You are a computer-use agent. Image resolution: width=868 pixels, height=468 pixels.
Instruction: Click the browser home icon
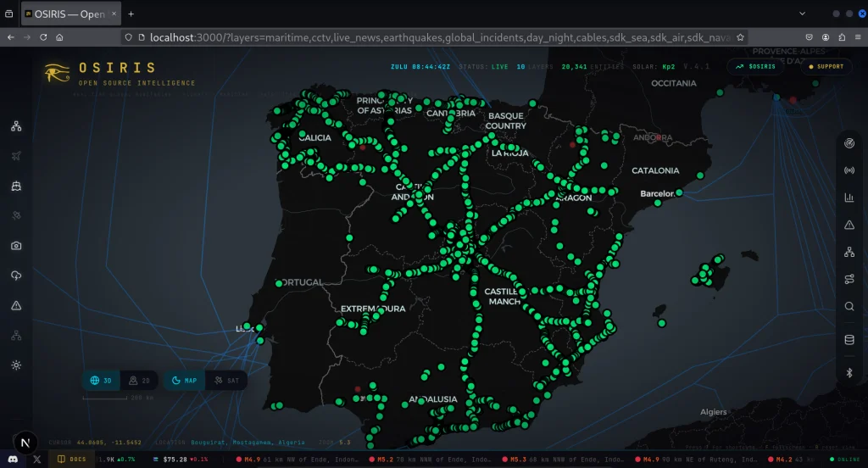[x=59, y=37]
